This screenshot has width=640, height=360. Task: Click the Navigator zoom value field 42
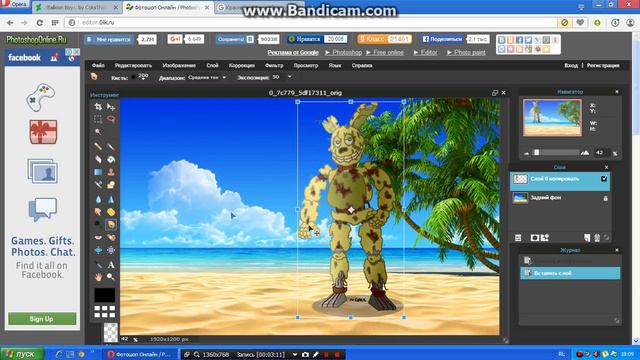coord(601,152)
